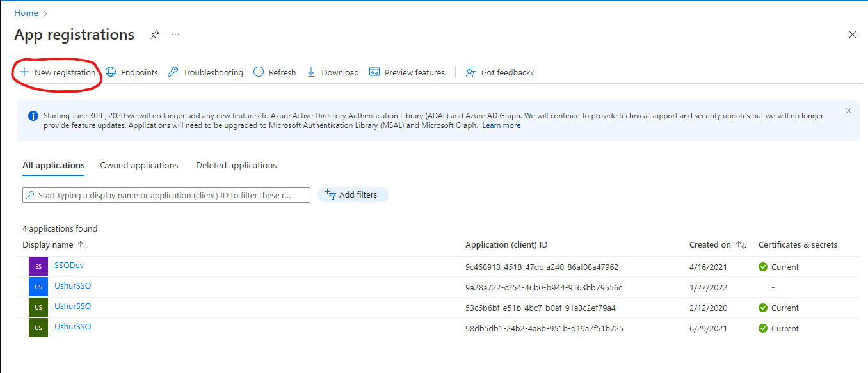Click the search magnifier icon in filter box
868x373 pixels.
(x=31, y=195)
